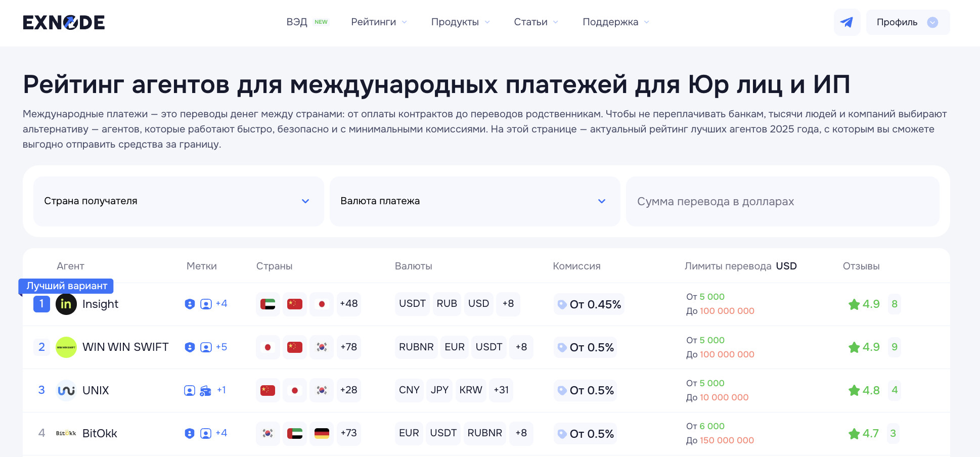The height and width of the screenshot is (457, 980).
Task: Open the Insight agent page
Action: tap(100, 304)
